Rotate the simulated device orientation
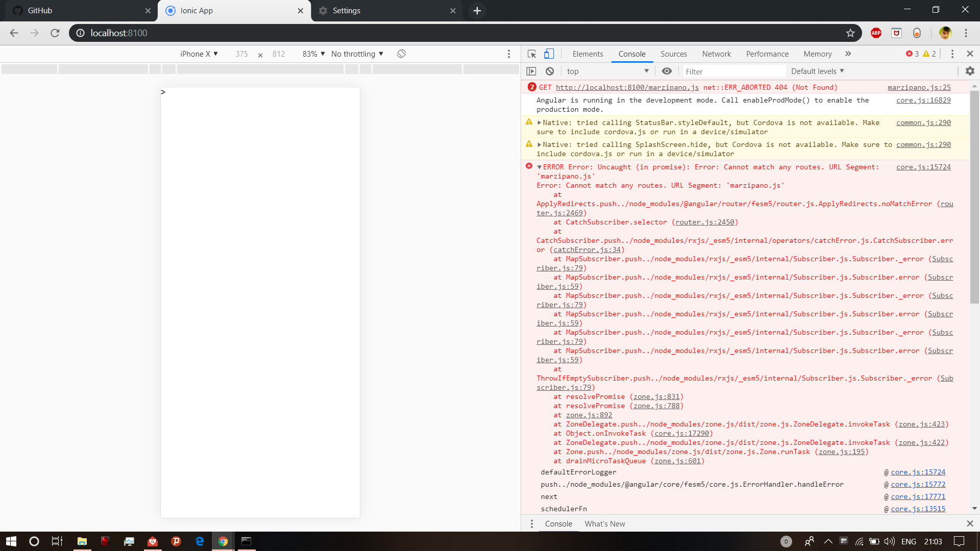Viewport: 980px width, 551px height. [401, 53]
